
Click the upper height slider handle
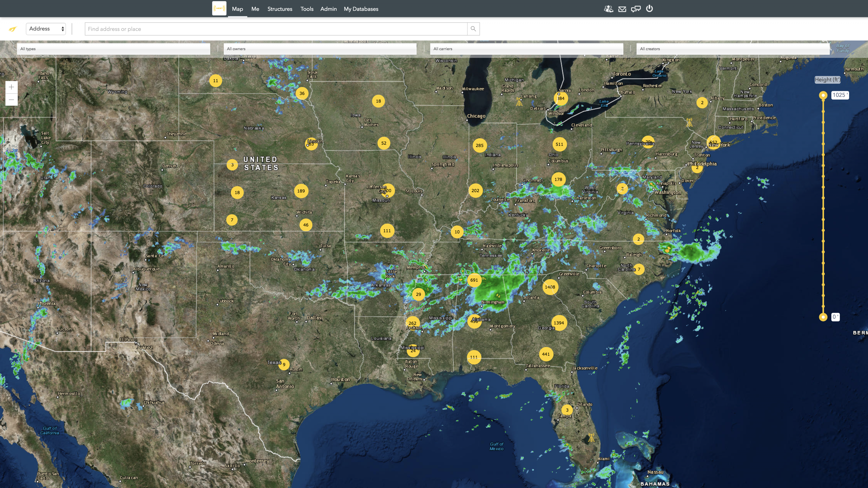(823, 95)
